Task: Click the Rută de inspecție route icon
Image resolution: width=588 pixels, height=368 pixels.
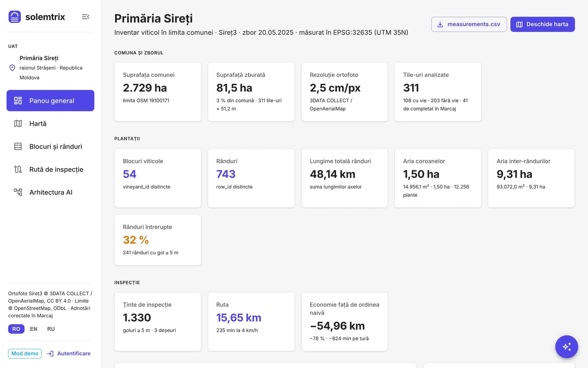Action: [x=18, y=169]
